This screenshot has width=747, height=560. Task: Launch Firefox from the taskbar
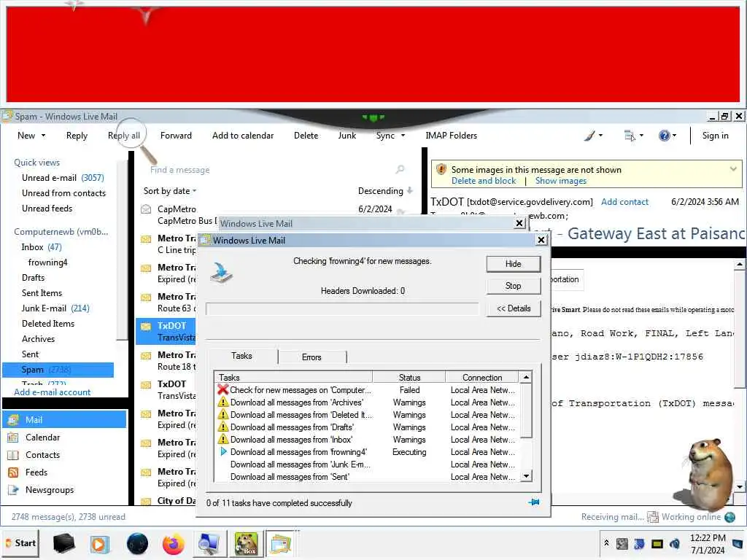click(173, 544)
